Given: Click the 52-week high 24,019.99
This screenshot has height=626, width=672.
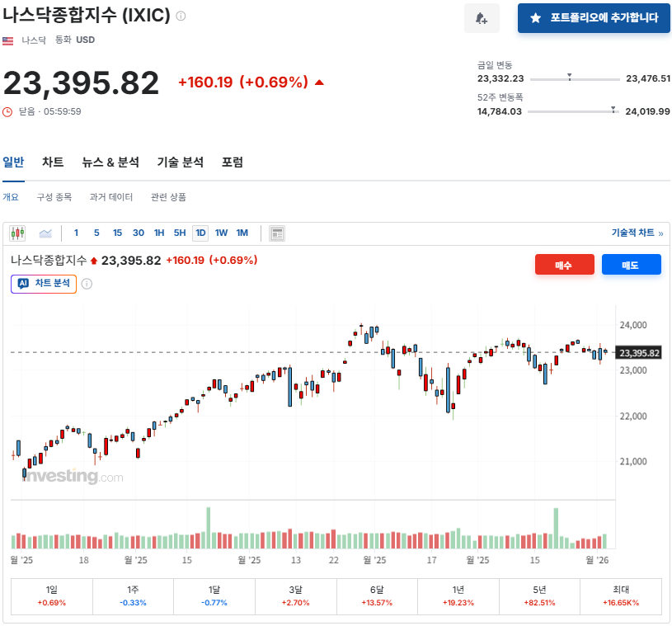Looking at the screenshot, I should coord(647,111).
